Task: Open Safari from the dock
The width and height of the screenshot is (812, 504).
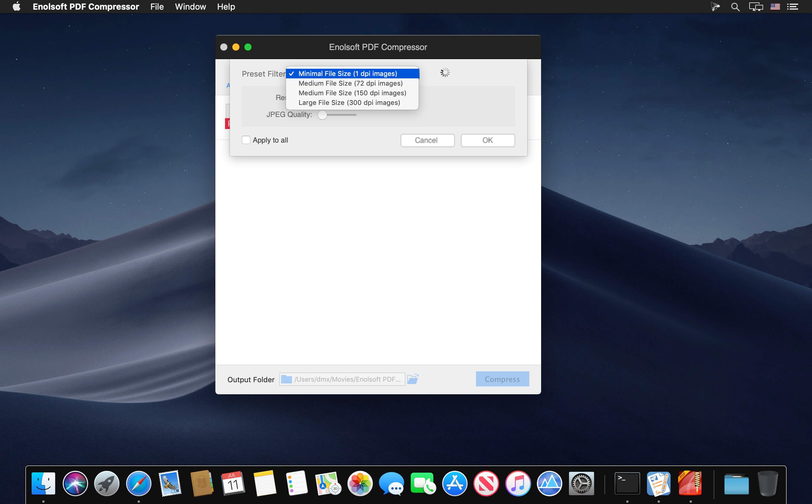Action: 138,483
